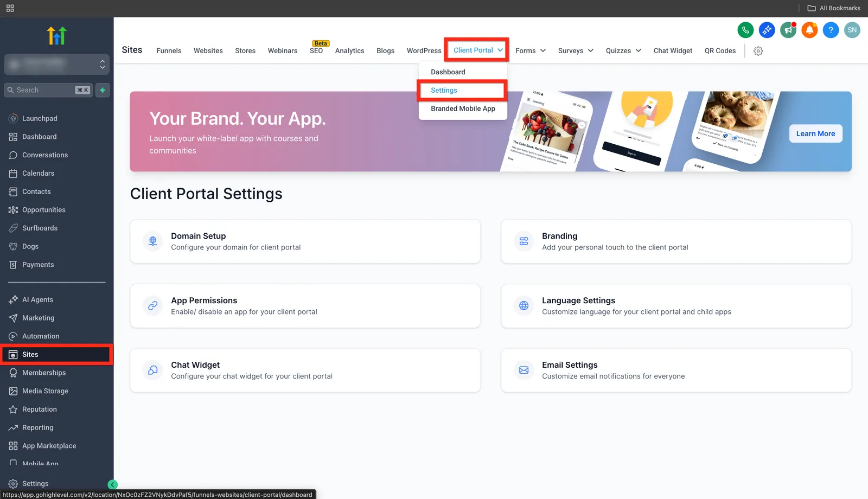Screen dimensions: 868x499
Task: Click the Marketing paper plane icon
Action: [14, 318]
